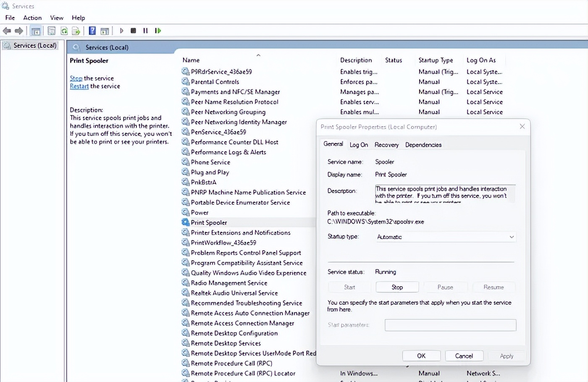
Task: Open the Startup type dropdown
Action: point(446,237)
